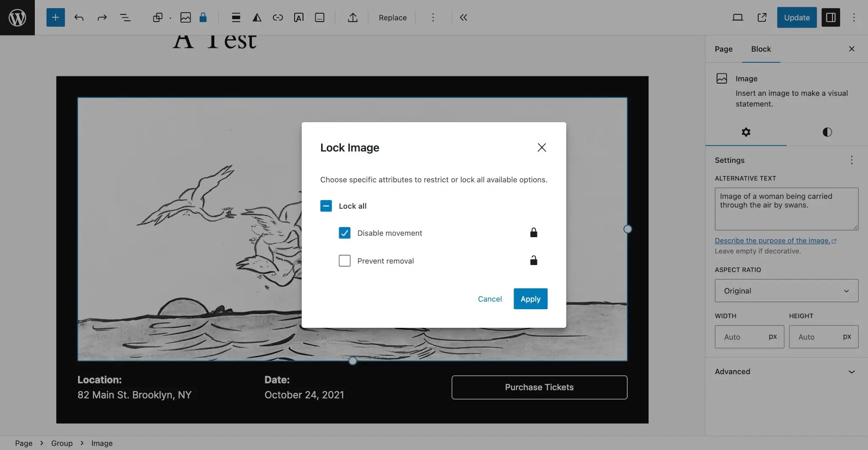Viewport: 868px width, 450px height.
Task: Apply the lock image settings
Action: tap(530, 299)
